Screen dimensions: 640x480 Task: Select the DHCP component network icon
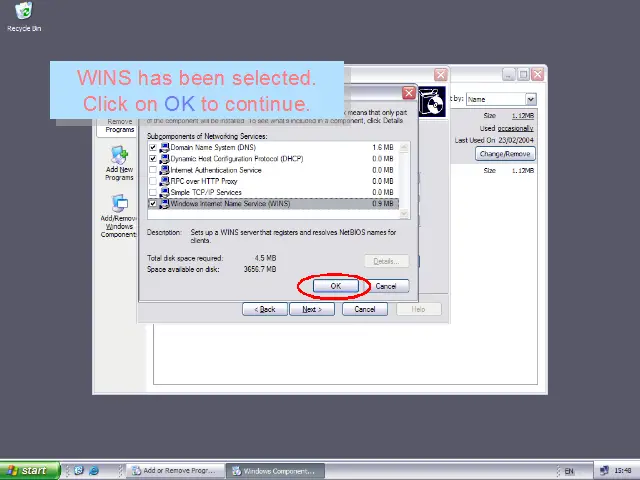[x=164, y=158]
